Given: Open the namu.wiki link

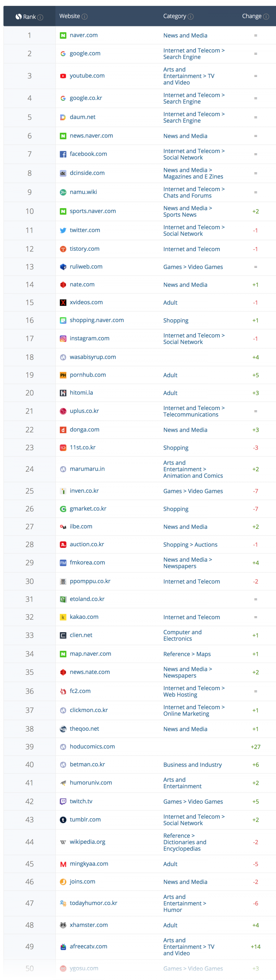Looking at the screenshot, I should click(83, 192).
